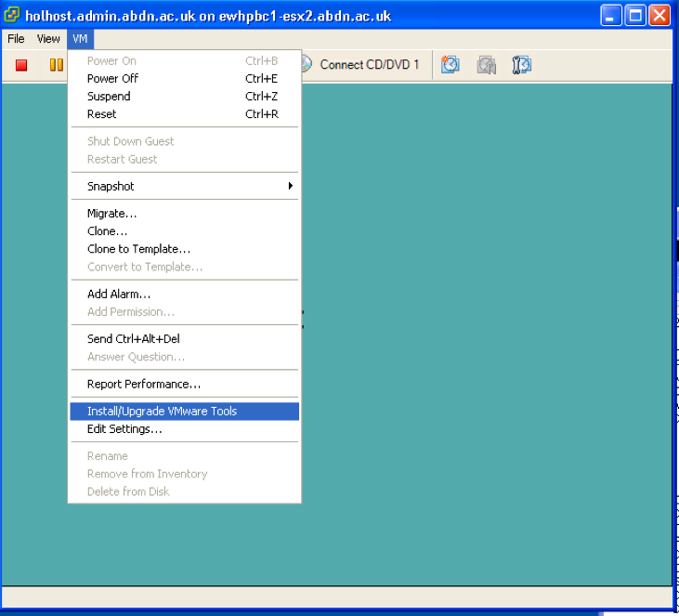Click Send Ctrl+Alt+Del menu entry

133,339
